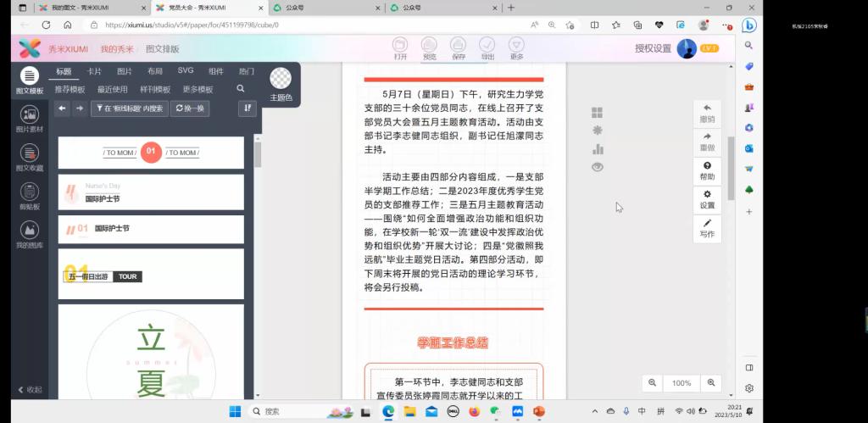868x423 pixels.
Task: Open the 授权设置 authorization settings link
Action: coord(653,49)
